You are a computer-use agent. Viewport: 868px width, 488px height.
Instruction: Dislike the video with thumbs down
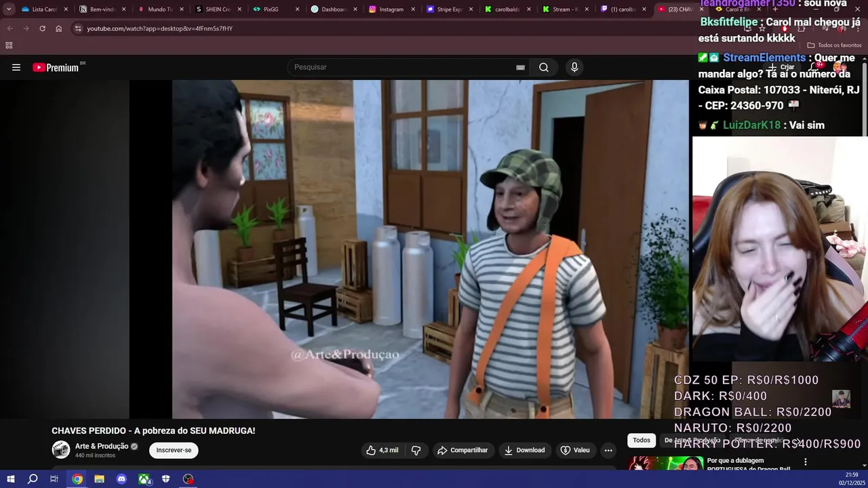(x=416, y=450)
